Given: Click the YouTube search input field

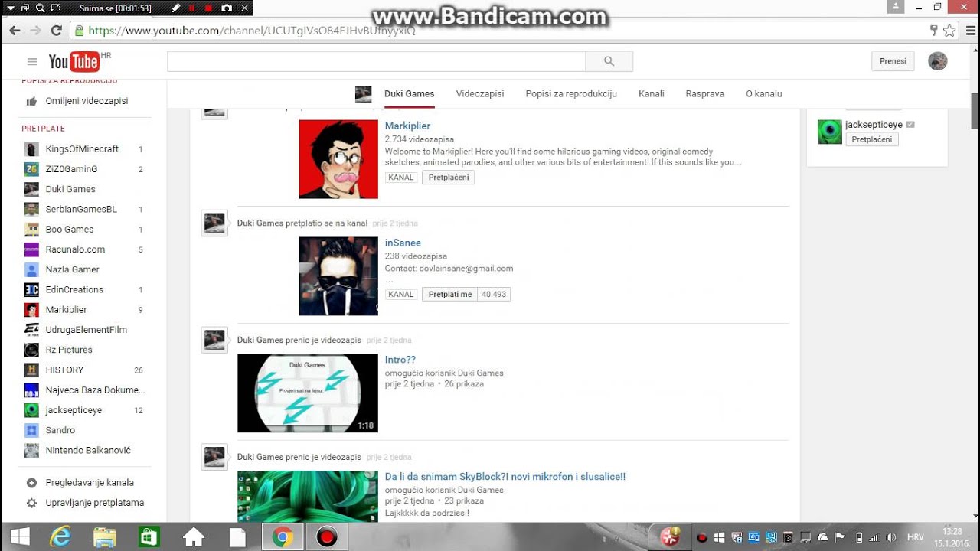Looking at the screenshot, I should (x=377, y=61).
